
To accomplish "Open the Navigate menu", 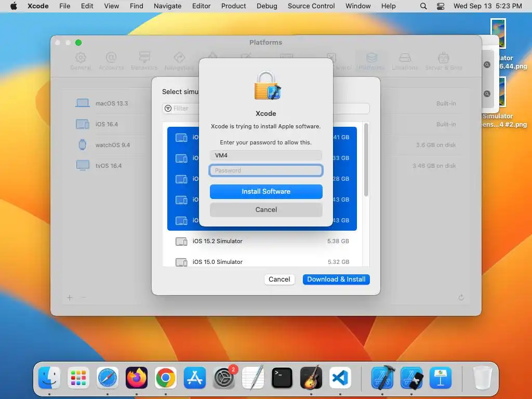I will pyautogui.click(x=167, y=6).
